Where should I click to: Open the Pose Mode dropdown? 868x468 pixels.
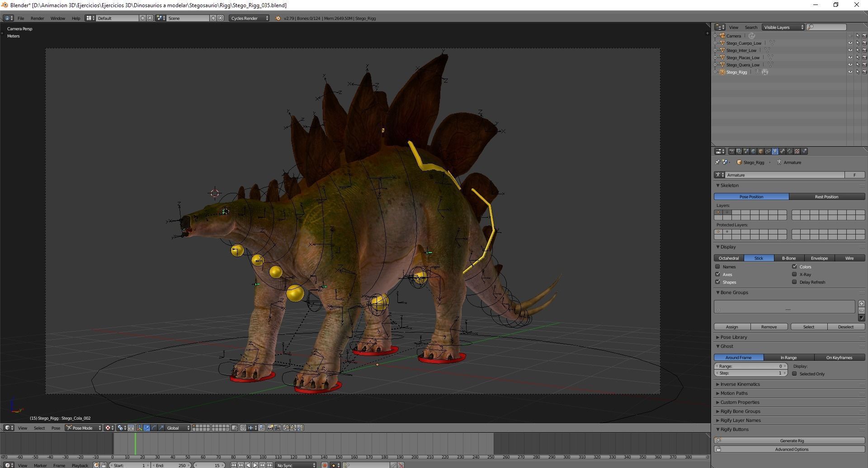pos(84,428)
